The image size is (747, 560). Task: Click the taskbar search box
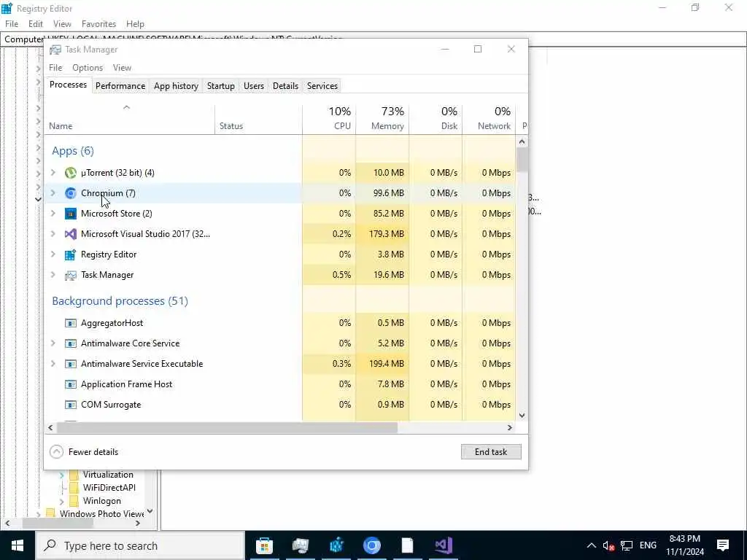pyautogui.click(x=140, y=545)
